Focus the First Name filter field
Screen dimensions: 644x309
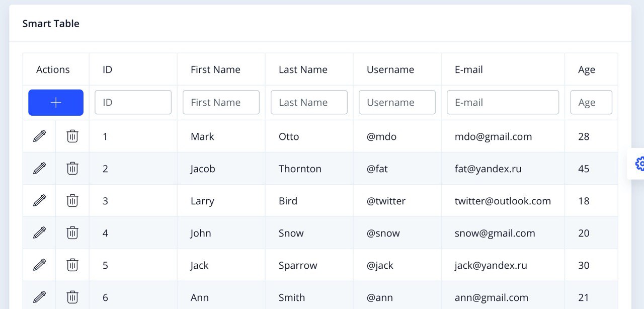pyautogui.click(x=221, y=102)
